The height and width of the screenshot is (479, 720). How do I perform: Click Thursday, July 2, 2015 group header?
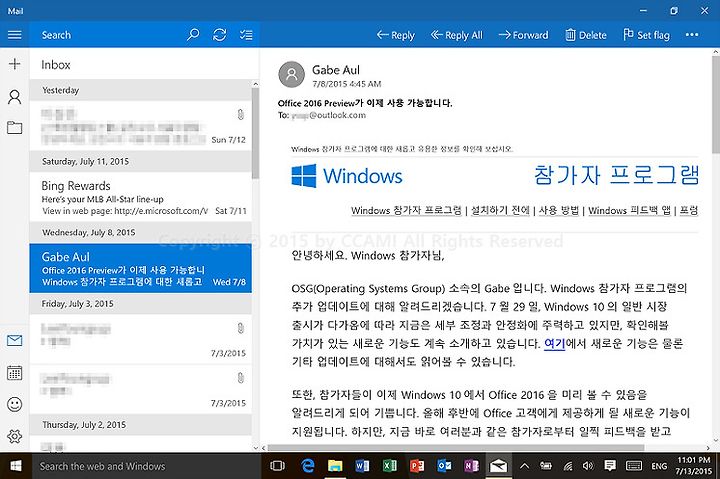[x=141, y=425]
